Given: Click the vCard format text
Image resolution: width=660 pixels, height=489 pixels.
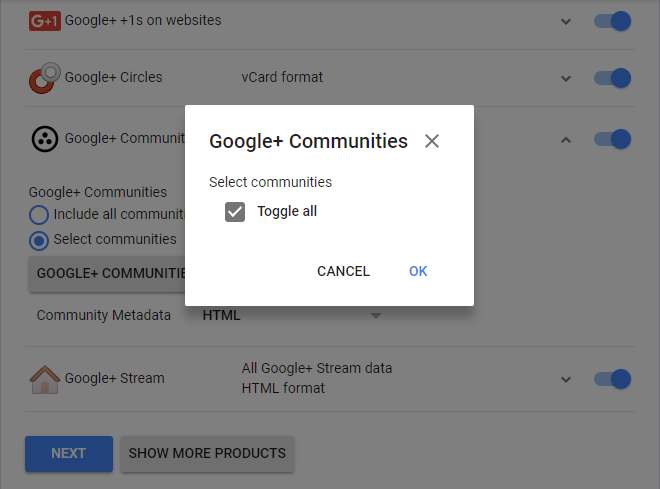Looking at the screenshot, I should point(282,77).
